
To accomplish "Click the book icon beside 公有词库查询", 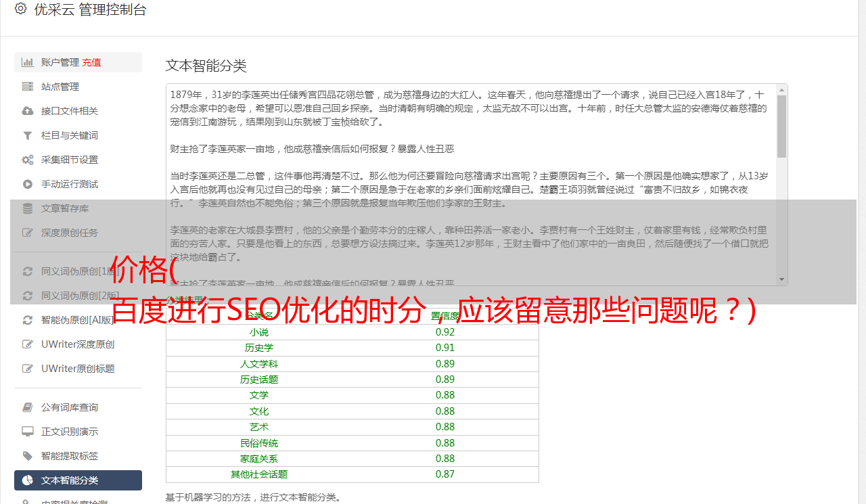I will [x=27, y=407].
